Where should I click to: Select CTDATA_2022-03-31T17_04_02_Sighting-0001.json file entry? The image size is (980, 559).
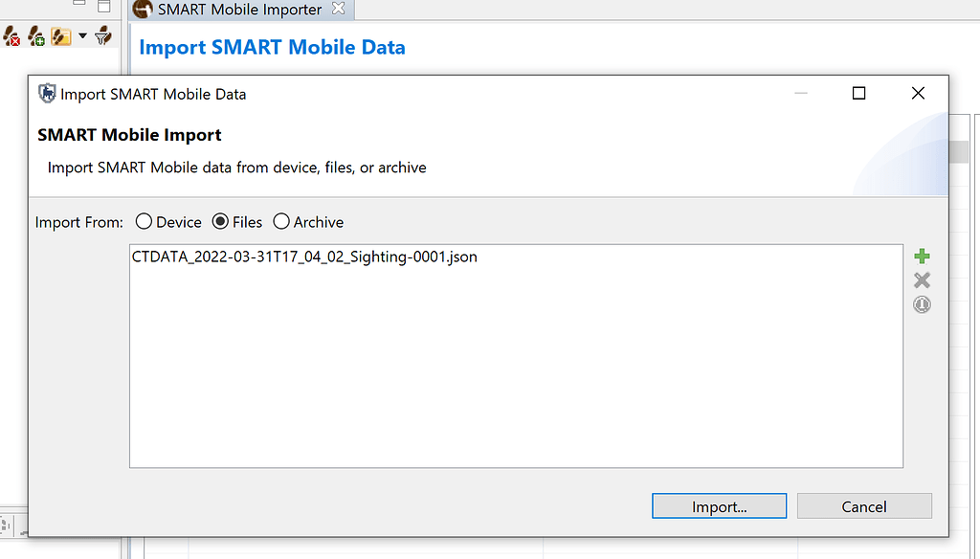click(304, 257)
